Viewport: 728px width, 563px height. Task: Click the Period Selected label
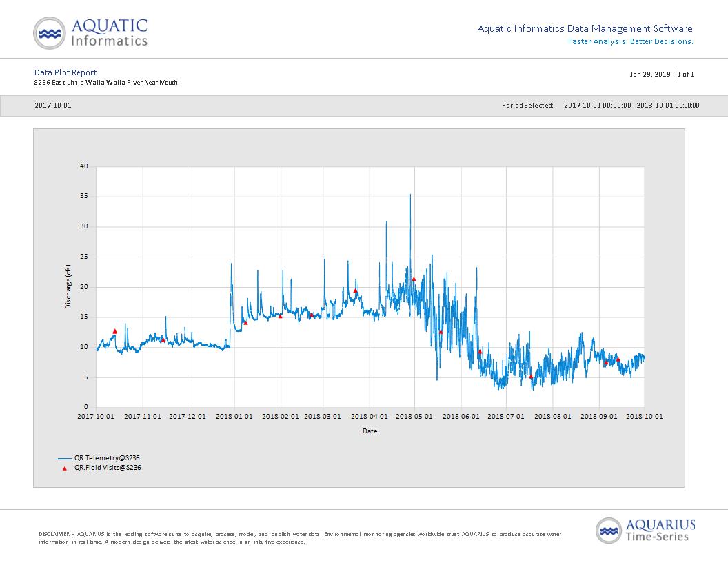[527, 106]
